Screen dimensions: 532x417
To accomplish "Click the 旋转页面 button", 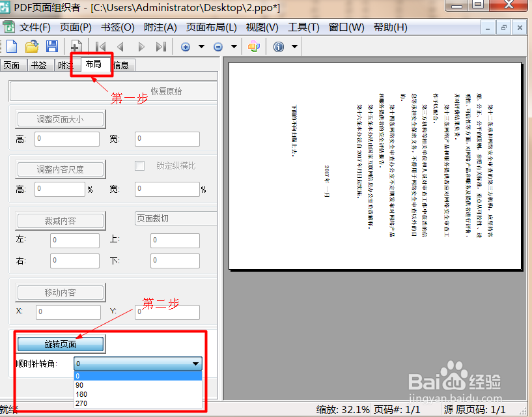I will (61, 344).
